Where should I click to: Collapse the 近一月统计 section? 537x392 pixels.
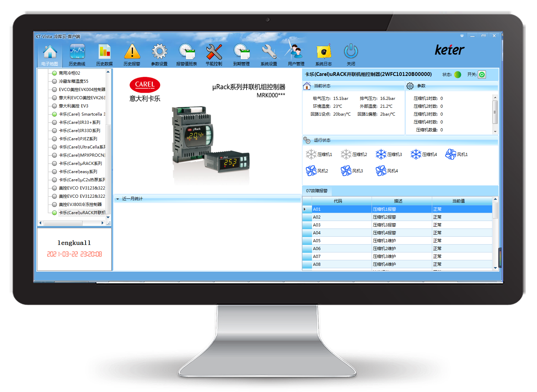coord(117,199)
